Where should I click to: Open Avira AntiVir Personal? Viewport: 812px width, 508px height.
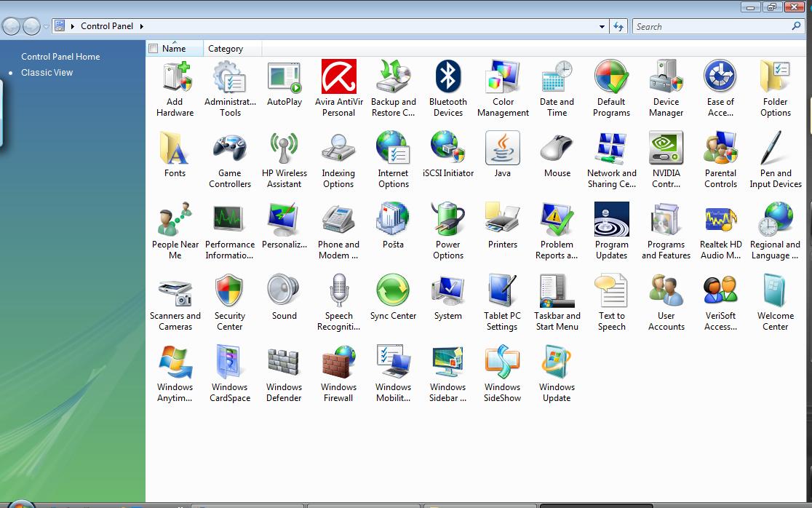[x=338, y=78]
